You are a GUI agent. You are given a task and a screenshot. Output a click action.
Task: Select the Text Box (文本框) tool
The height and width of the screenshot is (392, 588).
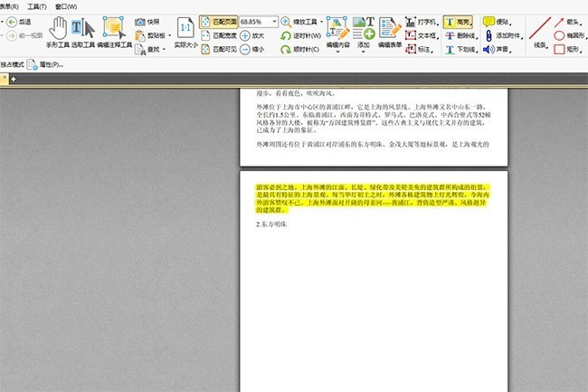(x=422, y=35)
